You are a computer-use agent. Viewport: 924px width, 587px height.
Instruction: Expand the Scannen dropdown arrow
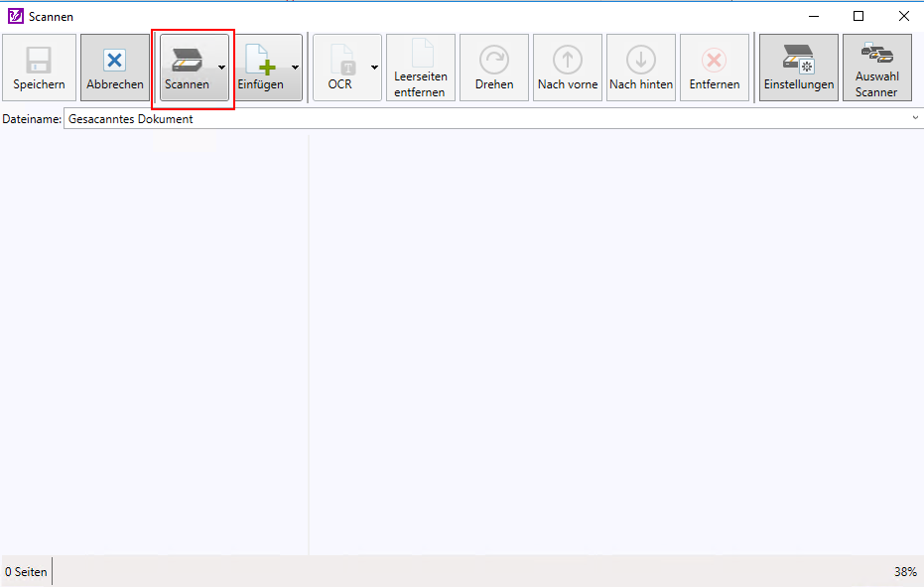221,68
